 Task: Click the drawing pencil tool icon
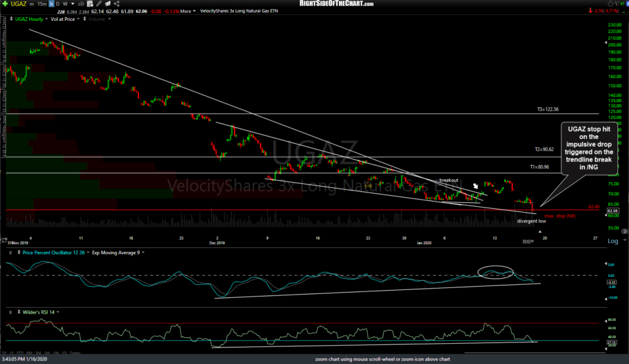98,3
